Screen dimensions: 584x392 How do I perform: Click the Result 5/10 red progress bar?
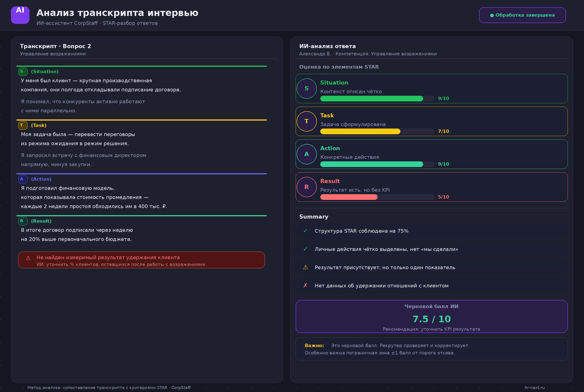377,197
